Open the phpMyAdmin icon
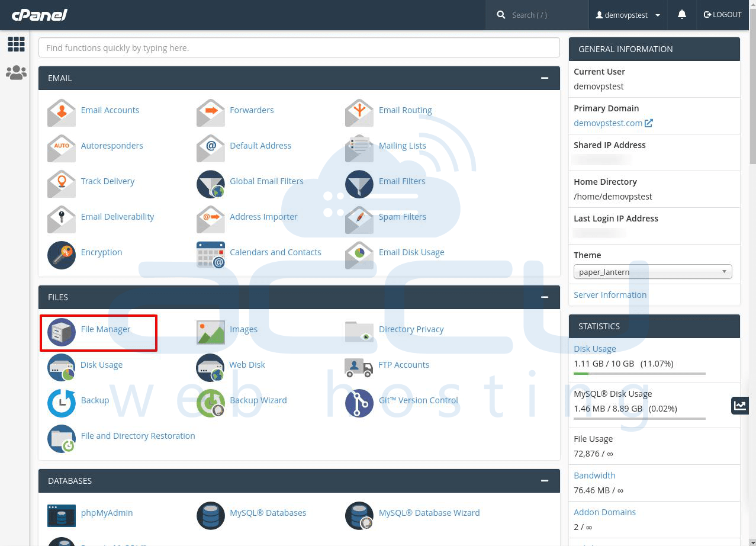The width and height of the screenshot is (756, 546). (62, 515)
